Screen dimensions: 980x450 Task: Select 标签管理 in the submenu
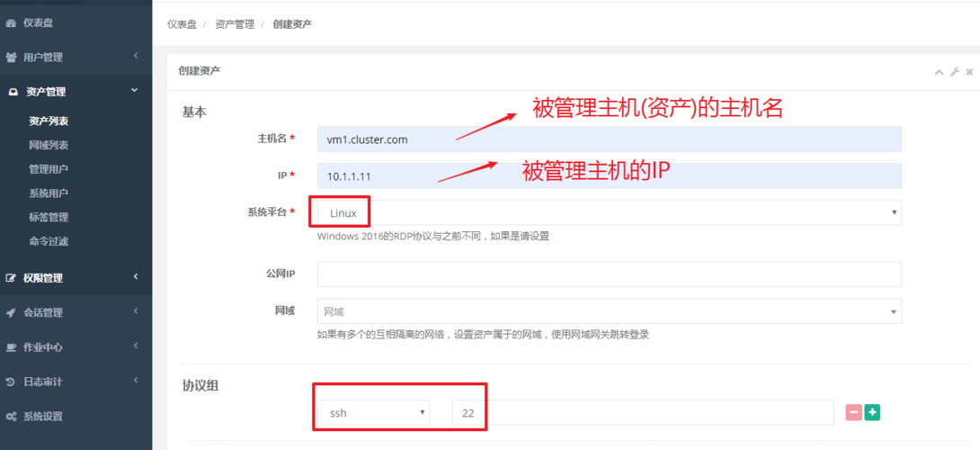tap(49, 217)
